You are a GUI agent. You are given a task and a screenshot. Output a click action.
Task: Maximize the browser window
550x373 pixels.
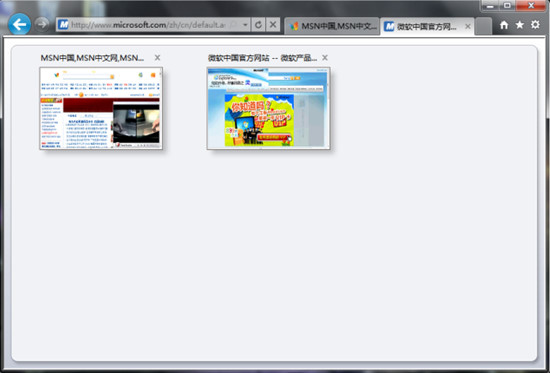(507, 6)
